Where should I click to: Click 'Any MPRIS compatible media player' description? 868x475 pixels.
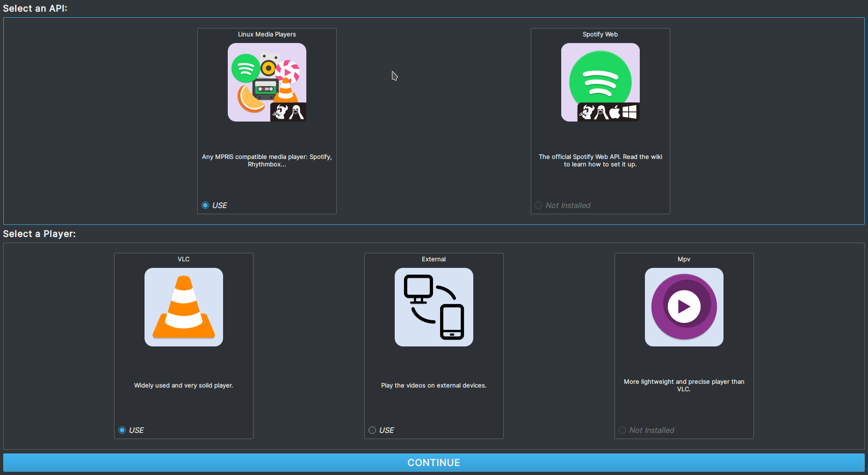coord(267,160)
